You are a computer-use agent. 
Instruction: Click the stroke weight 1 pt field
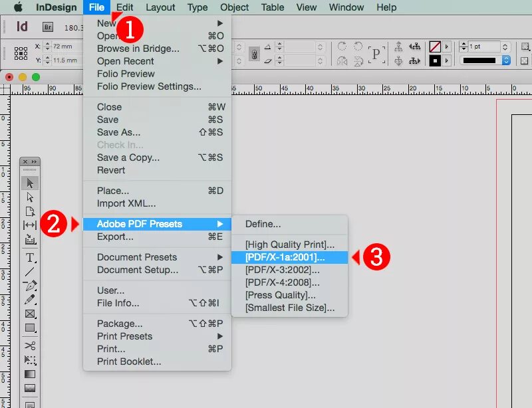484,47
